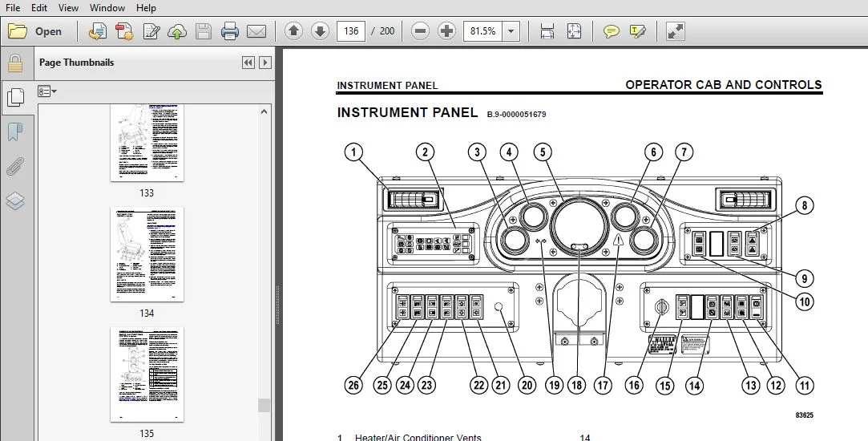
Task: Click the Email envelope icon
Action: pos(256,31)
